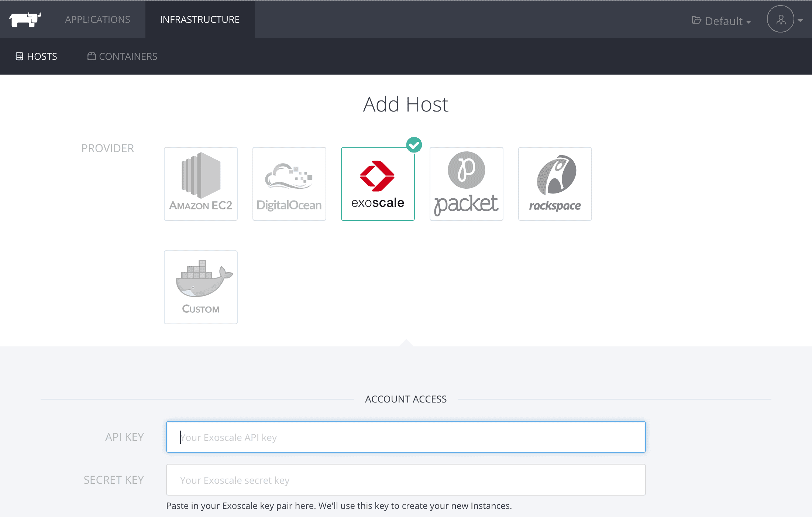Select the DigitalOcean provider

point(289,184)
